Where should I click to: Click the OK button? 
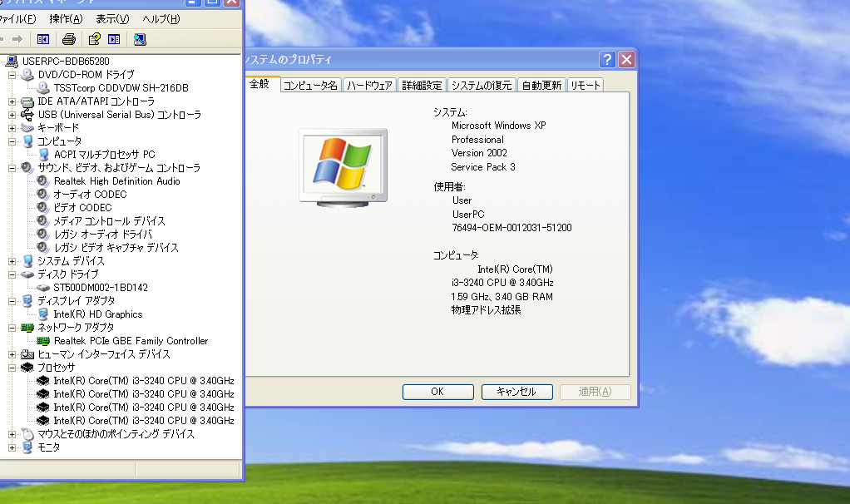point(437,392)
